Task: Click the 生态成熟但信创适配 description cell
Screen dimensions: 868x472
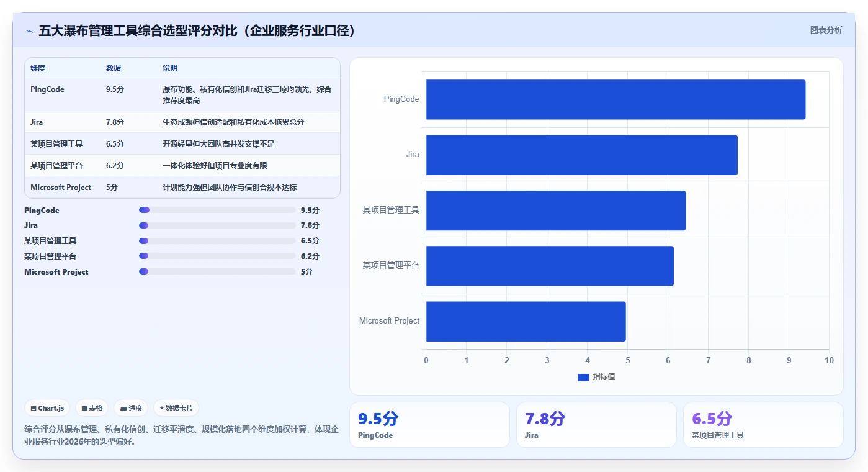Action: pyautogui.click(x=233, y=122)
